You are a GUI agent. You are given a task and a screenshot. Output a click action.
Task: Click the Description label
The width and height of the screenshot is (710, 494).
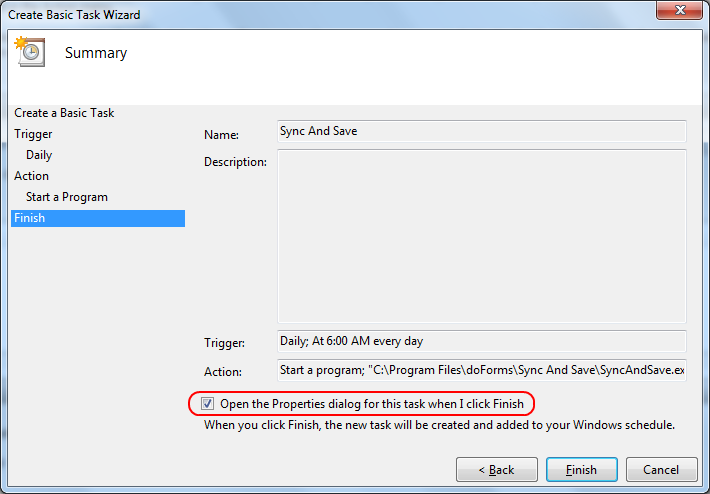click(x=235, y=162)
